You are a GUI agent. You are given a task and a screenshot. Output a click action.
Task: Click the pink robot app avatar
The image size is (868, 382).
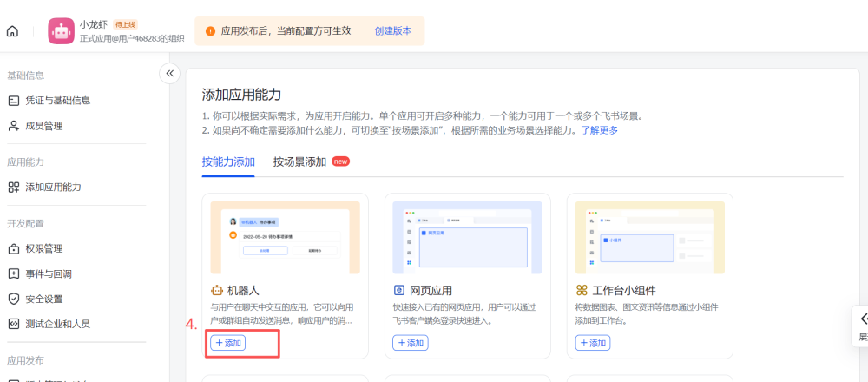point(61,31)
